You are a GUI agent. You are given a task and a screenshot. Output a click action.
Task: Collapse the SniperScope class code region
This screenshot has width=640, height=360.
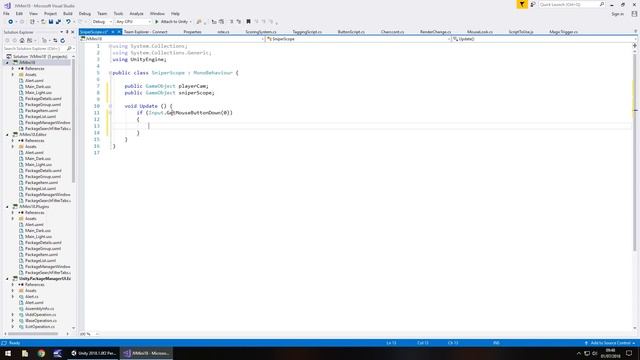[x=110, y=73]
